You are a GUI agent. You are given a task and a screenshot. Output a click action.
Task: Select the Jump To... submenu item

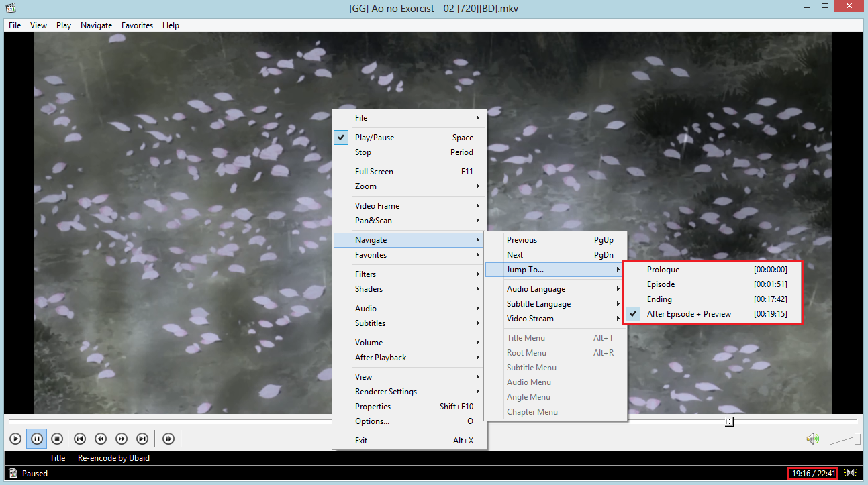(x=555, y=270)
